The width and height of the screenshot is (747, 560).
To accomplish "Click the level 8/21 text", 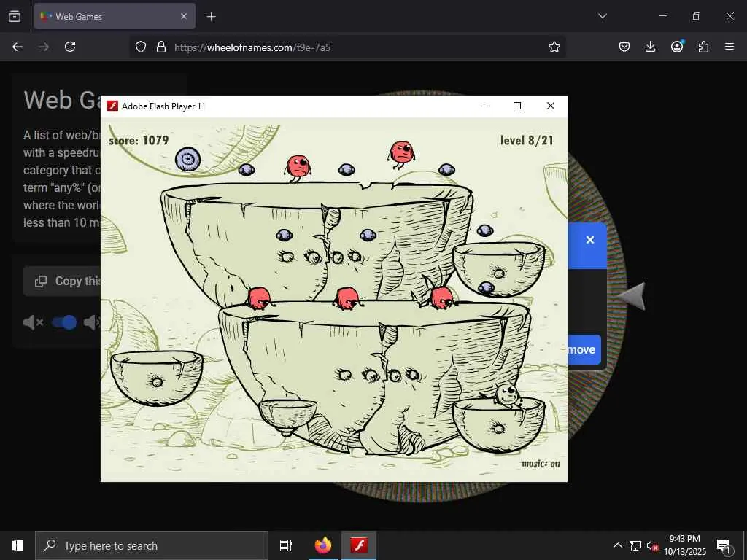I will pos(527,141).
